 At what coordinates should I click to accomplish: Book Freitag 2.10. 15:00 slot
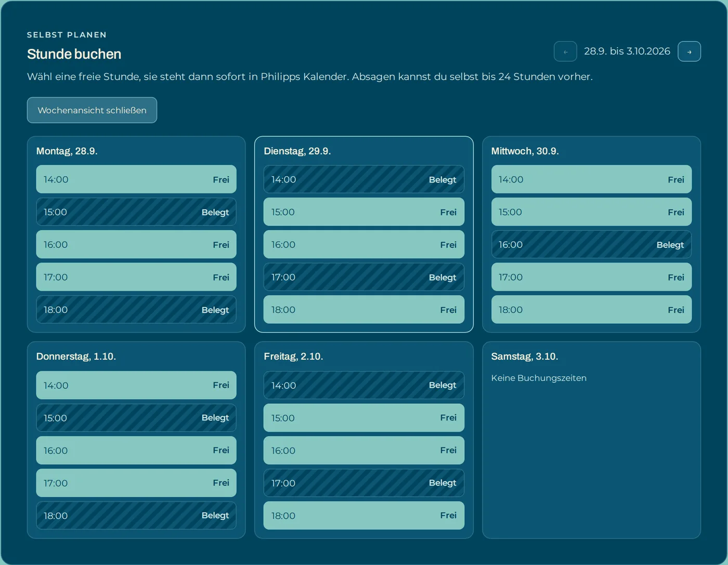[364, 418]
